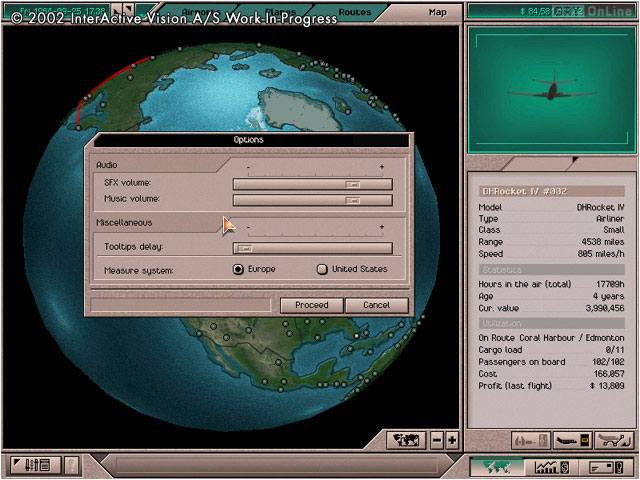Click the bottom message bar
Image resolution: width=640 pixels, height=480 pixels.
pos(276,465)
